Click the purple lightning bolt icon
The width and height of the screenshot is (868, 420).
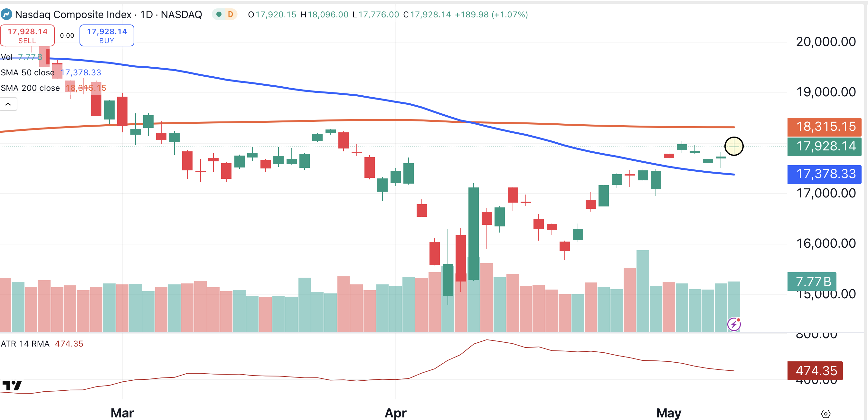[733, 324]
